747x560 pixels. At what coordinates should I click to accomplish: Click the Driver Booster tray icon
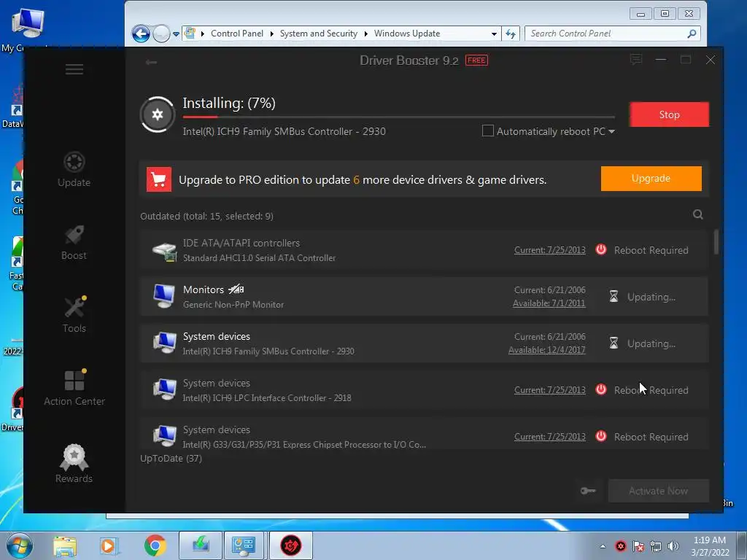[621, 546]
